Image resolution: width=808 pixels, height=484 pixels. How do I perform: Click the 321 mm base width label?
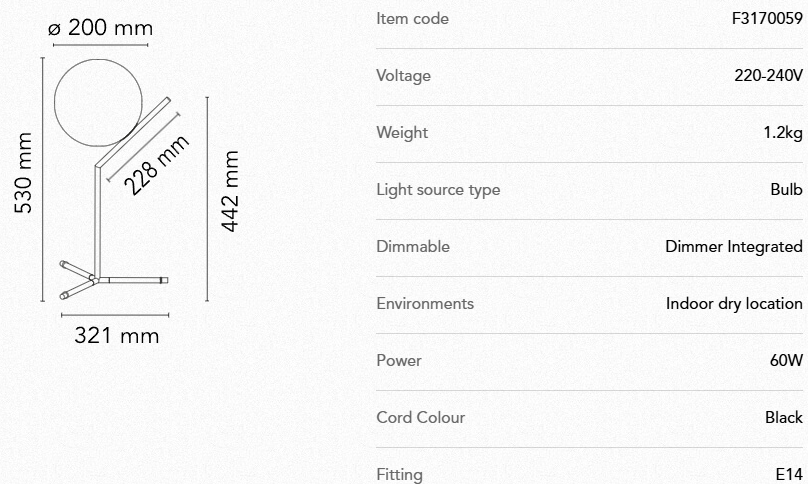pyautogui.click(x=117, y=336)
